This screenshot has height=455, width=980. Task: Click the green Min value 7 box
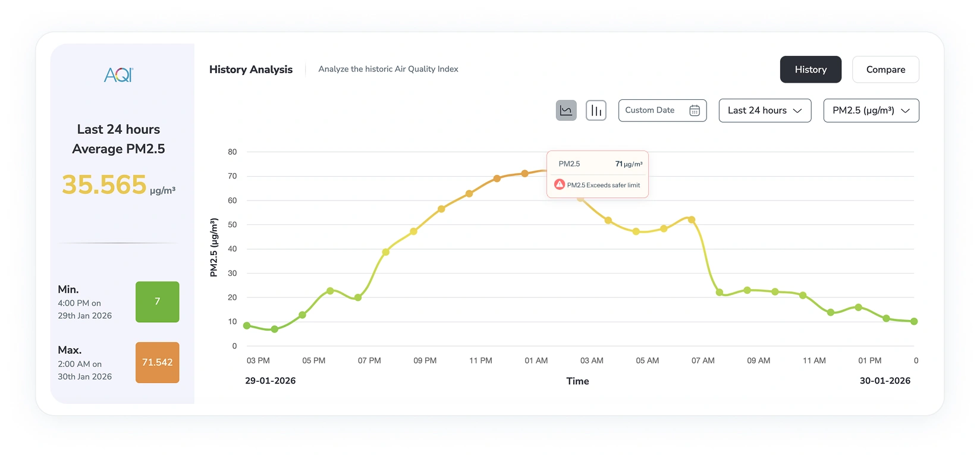click(158, 302)
